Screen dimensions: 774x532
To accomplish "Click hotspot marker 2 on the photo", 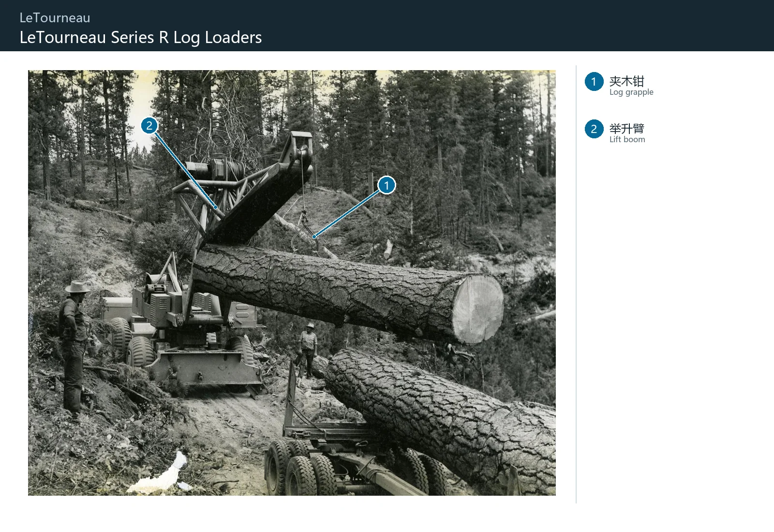I will coord(149,126).
